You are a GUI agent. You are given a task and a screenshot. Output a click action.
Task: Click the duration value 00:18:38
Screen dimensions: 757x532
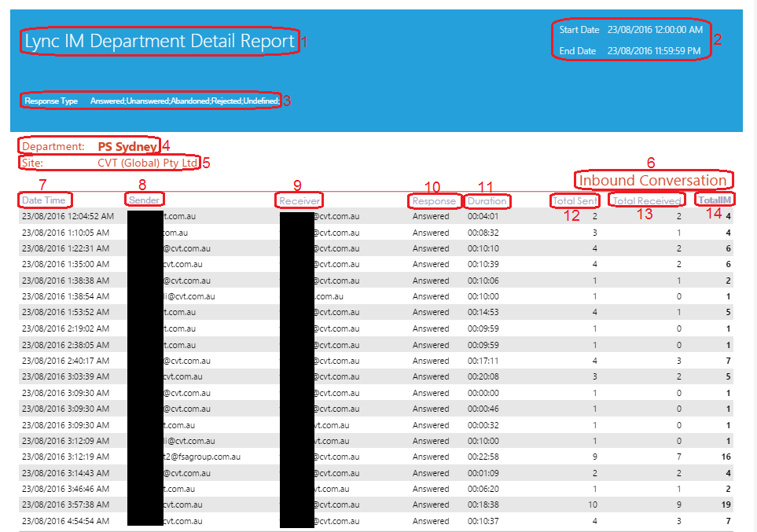483,505
